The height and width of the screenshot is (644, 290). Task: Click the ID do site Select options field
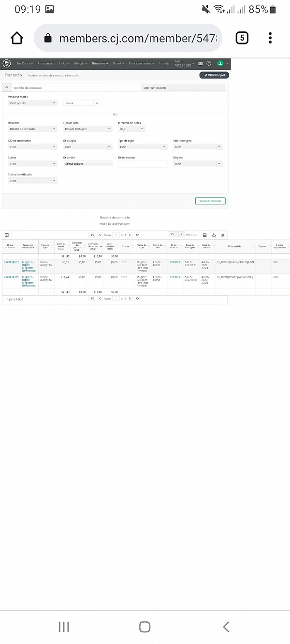pyautogui.click(x=88, y=164)
